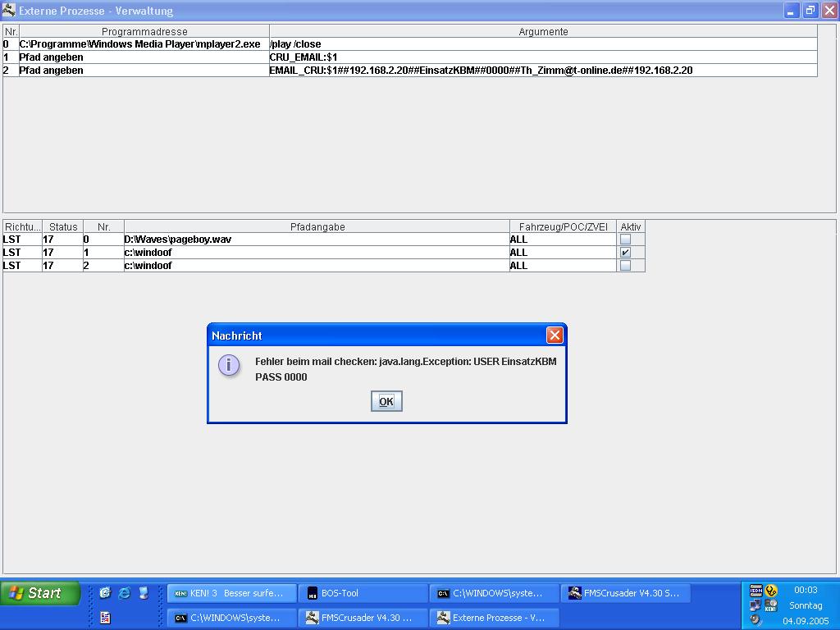Image resolution: width=840 pixels, height=630 pixels.
Task: Switch to BOS-Tool in the taskbar
Action: (361, 593)
